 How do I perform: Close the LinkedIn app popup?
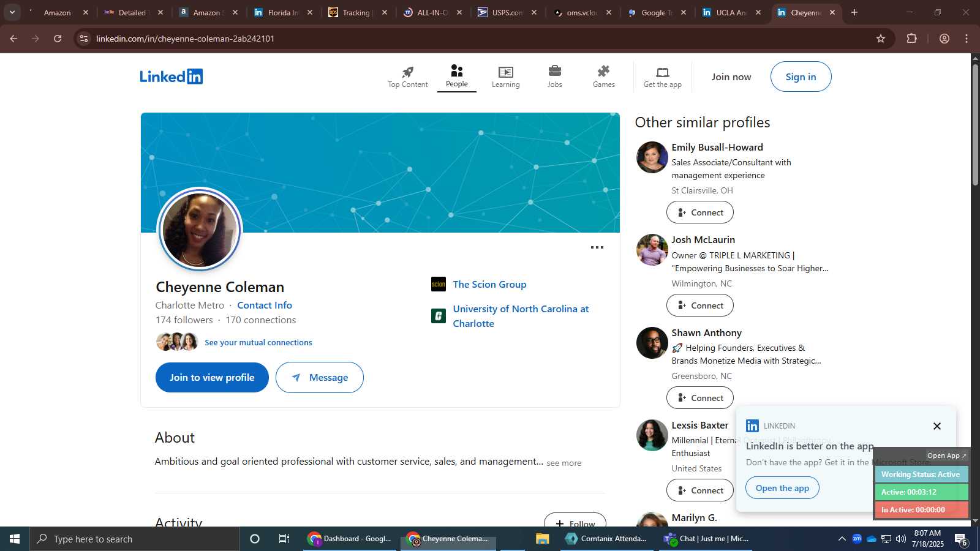tap(937, 426)
